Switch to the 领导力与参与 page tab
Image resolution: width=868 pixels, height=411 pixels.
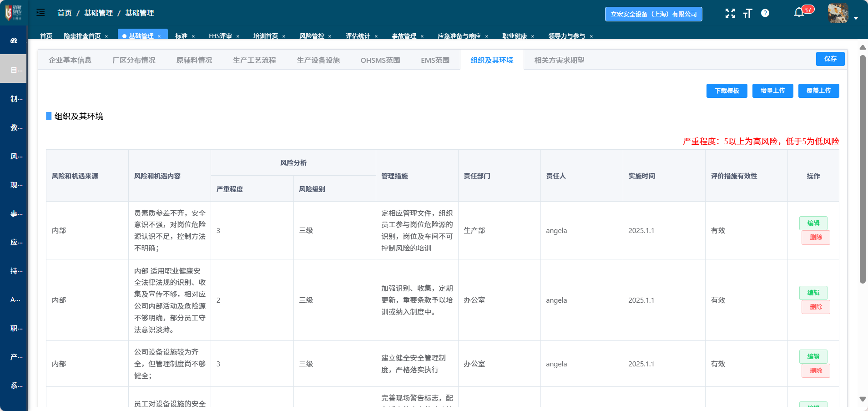567,36
